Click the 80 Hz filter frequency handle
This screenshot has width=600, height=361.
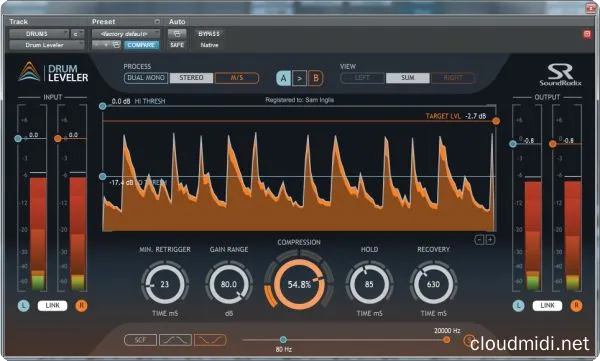point(283,340)
